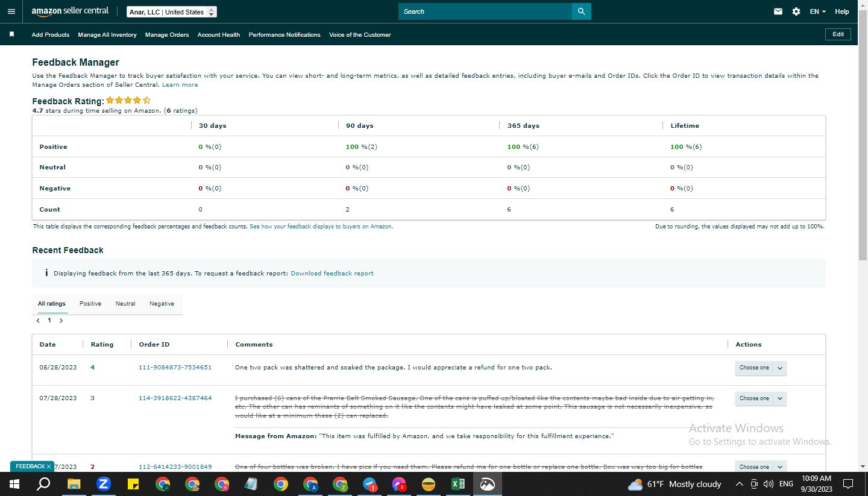The width and height of the screenshot is (868, 496).
Task: Open Manage All Inventory
Action: coord(107,35)
